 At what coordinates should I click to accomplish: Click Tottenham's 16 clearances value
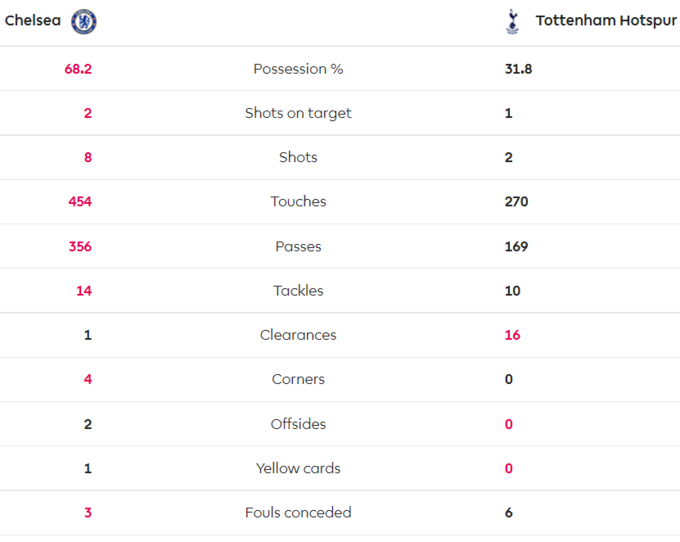point(512,335)
